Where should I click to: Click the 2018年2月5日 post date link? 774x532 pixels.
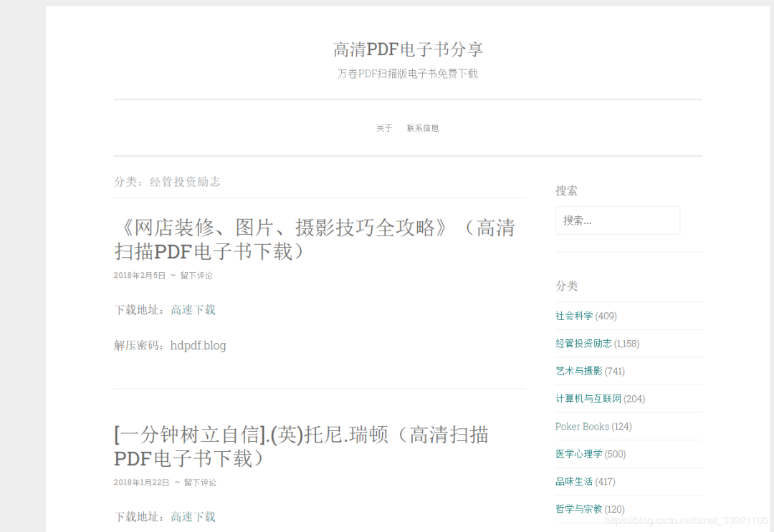click(140, 276)
